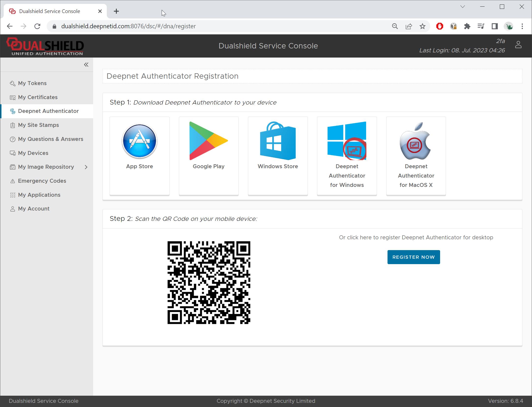532x407 pixels.
Task: Open Chrome's three-dot menu
Action: click(522, 26)
